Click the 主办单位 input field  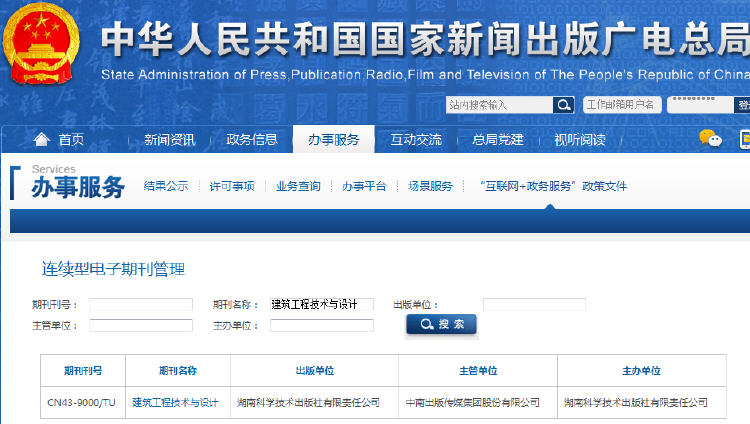(321, 325)
